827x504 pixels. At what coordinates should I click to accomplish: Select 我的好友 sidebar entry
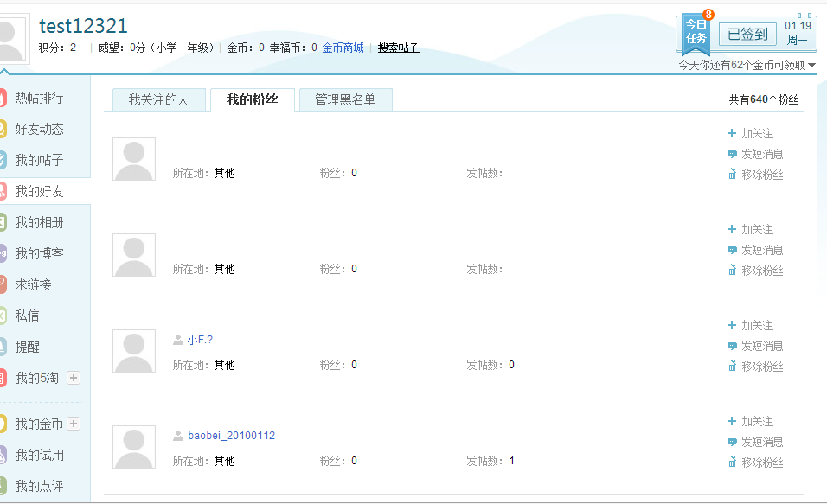[39, 191]
